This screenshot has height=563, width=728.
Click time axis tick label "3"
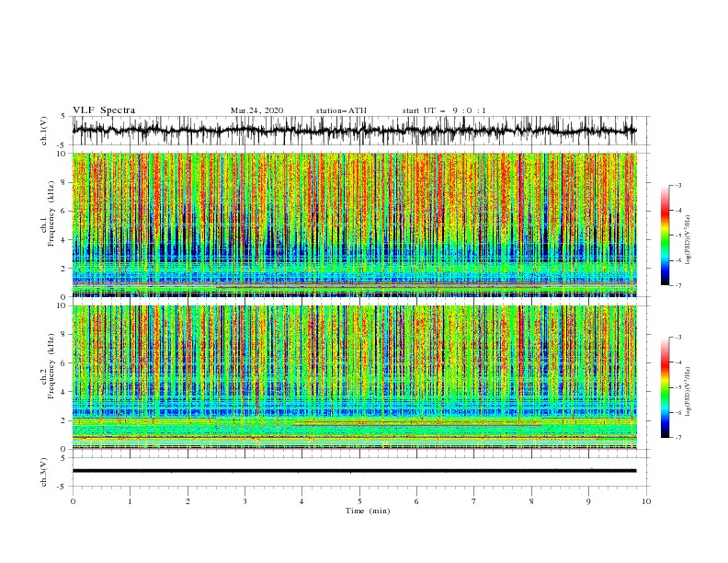pos(245,501)
